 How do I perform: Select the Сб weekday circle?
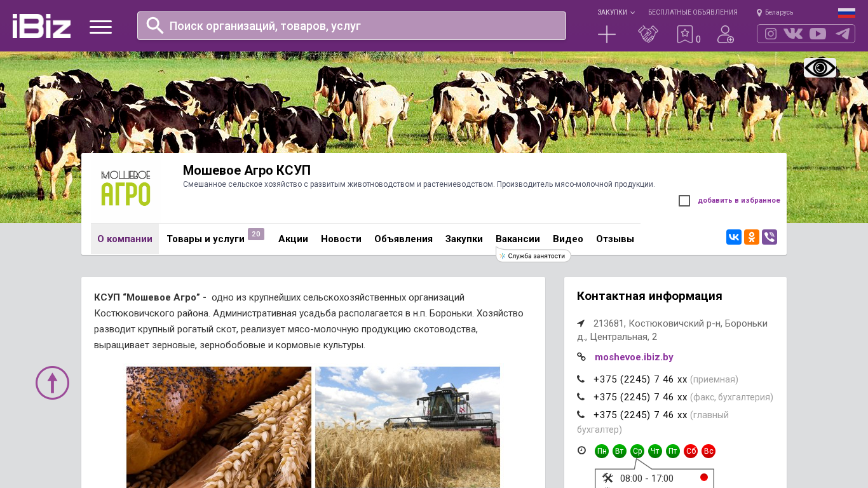coord(691,451)
